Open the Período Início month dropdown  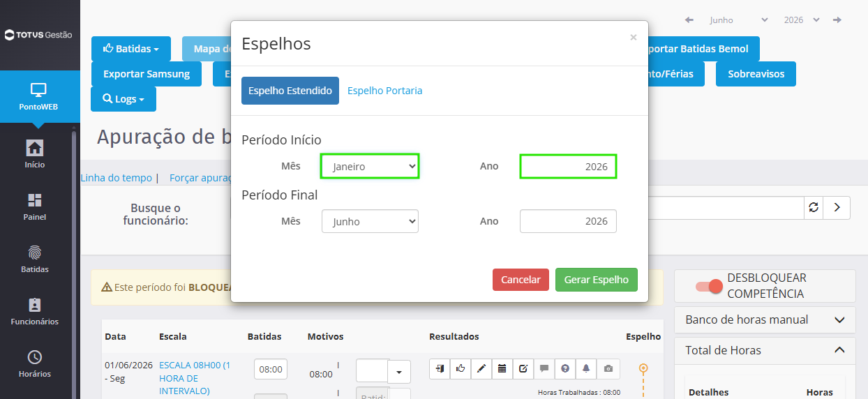pyautogui.click(x=370, y=166)
